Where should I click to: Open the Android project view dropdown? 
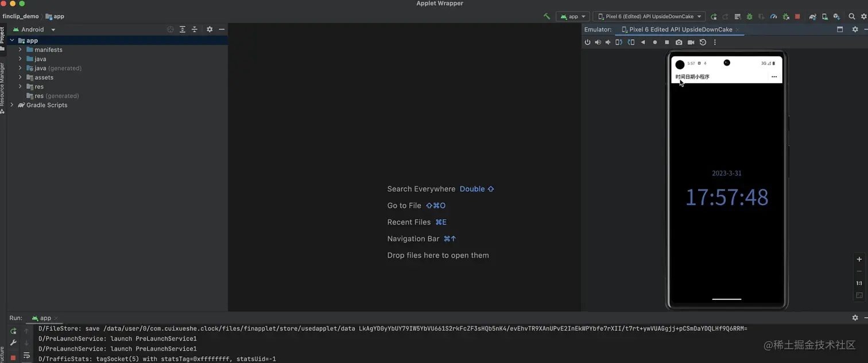coord(34,29)
